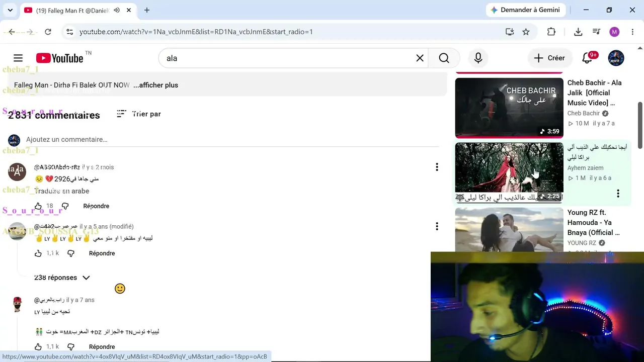Open options for Ayhem zaiem video

(x=618, y=194)
